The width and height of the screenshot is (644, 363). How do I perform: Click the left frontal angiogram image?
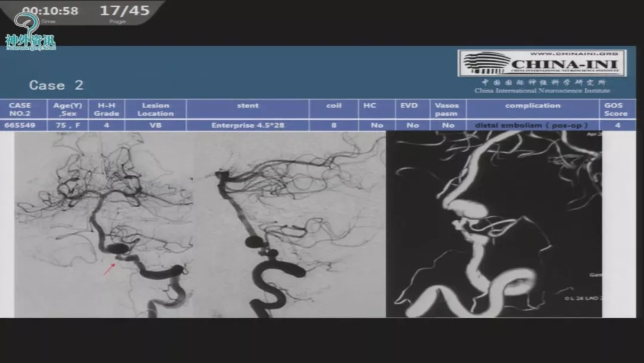click(x=104, y=224)
